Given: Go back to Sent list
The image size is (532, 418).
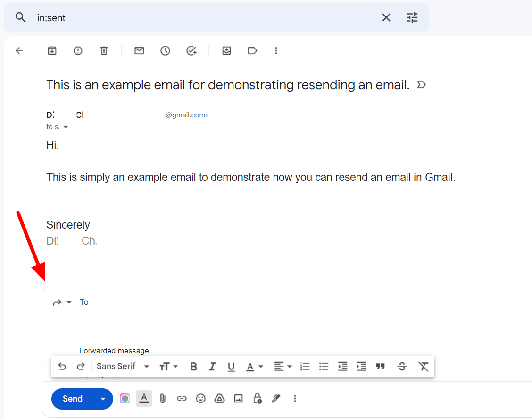Looking at the screenshot, I should pyautogui.click(x=19, y=51).
